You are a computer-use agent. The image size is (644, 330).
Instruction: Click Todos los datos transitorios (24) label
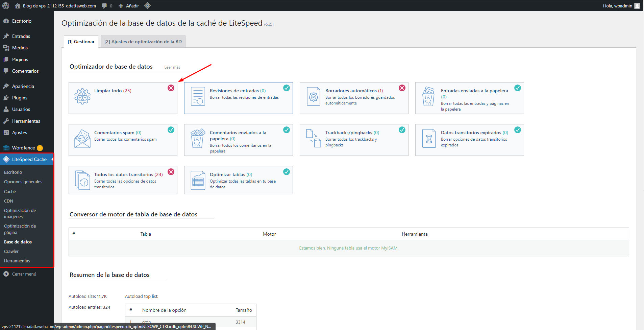(x=128, y=174)
